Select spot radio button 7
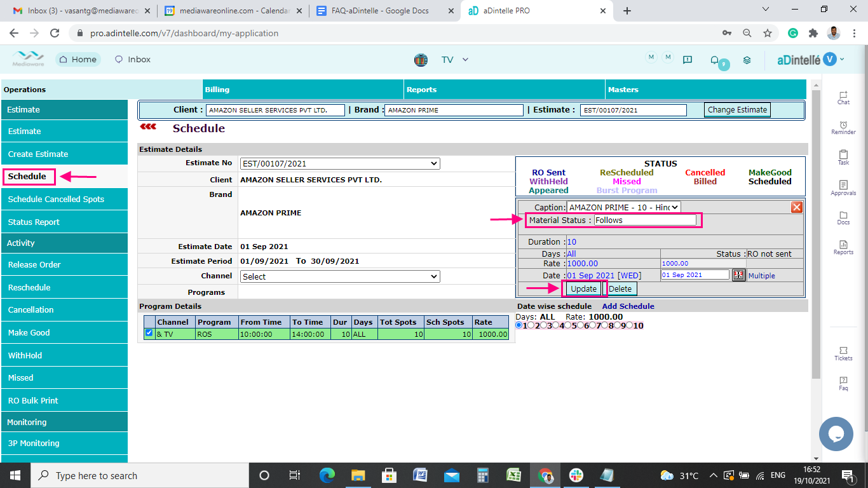Image resolution: width=868 pixels, height=488 pixels. [592, 325]
